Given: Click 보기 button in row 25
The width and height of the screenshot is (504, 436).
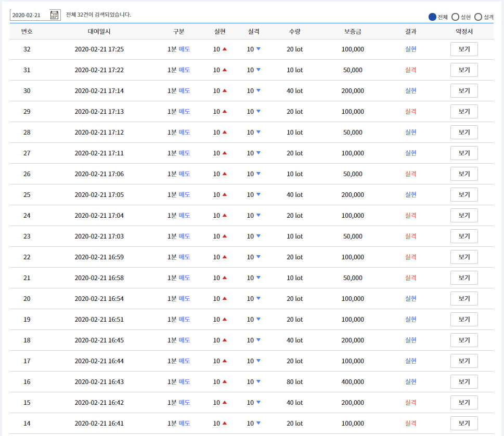Looking at the screenshot, I should [x=464, y=194].
